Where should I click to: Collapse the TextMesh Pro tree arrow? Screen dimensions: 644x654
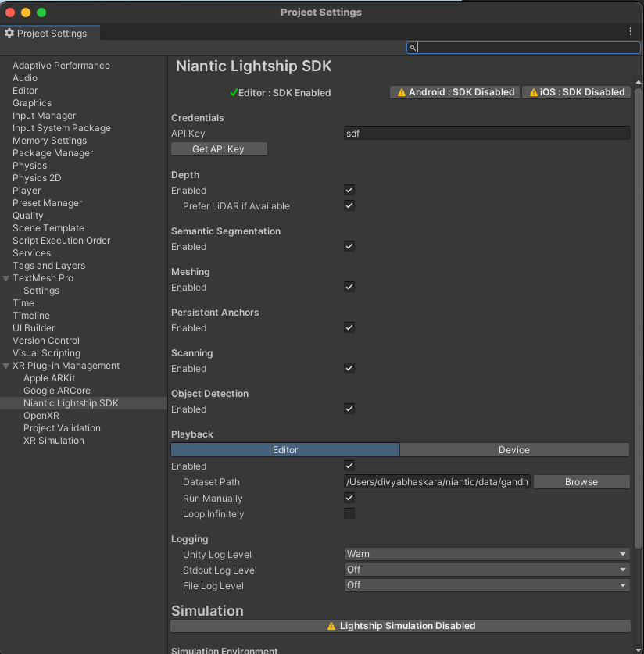click(x=5, y=278)
